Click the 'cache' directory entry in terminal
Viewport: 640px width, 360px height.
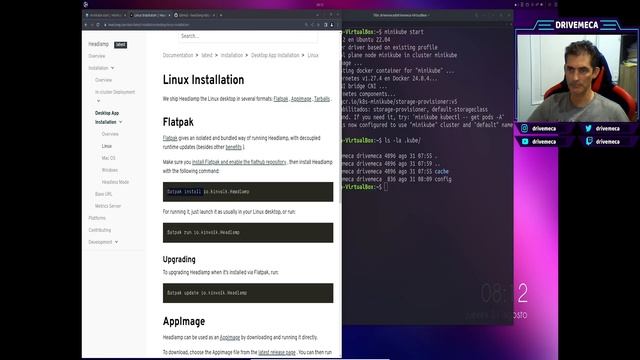click(x=441, y=171)
